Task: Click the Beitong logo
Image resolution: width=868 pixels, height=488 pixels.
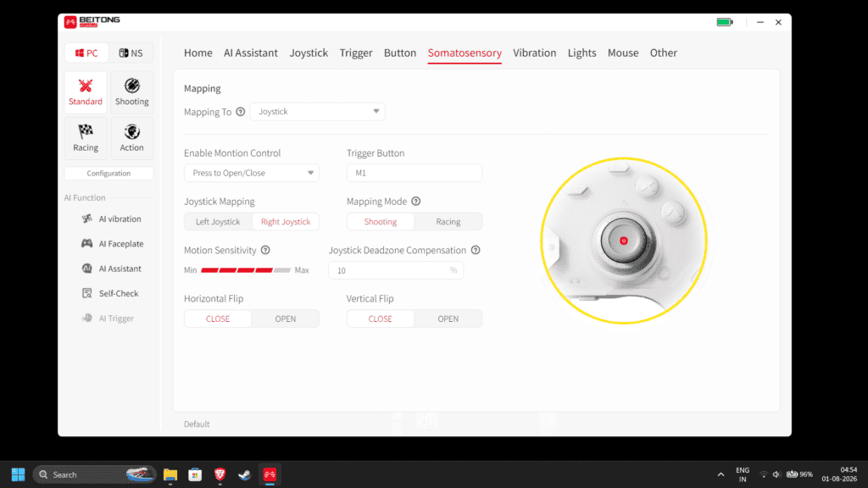Action: point(92,21)
